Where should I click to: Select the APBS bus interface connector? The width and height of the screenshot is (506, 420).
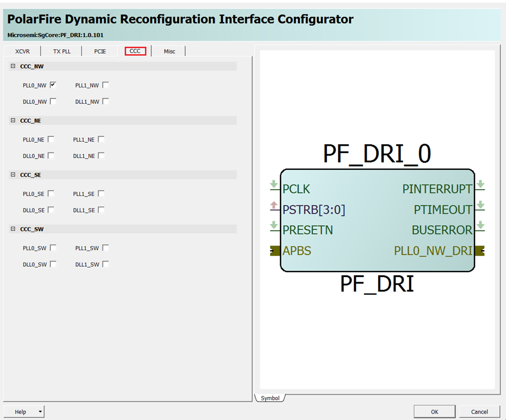(x=275, y=251)
